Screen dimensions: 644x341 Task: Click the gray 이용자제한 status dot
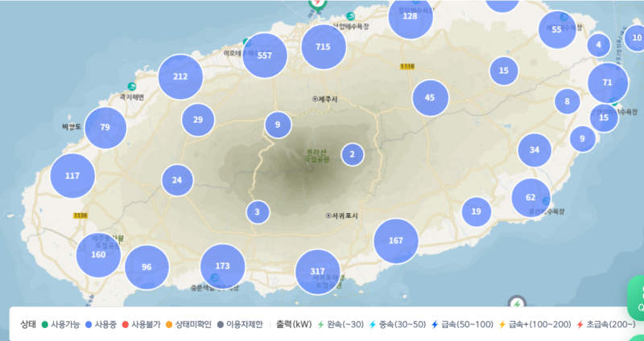click(220, 325)
